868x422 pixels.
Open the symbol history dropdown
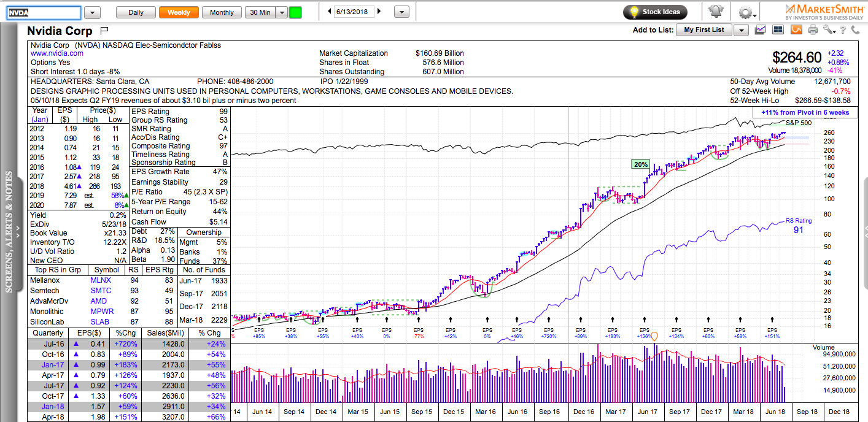click(x=92, y=12)
